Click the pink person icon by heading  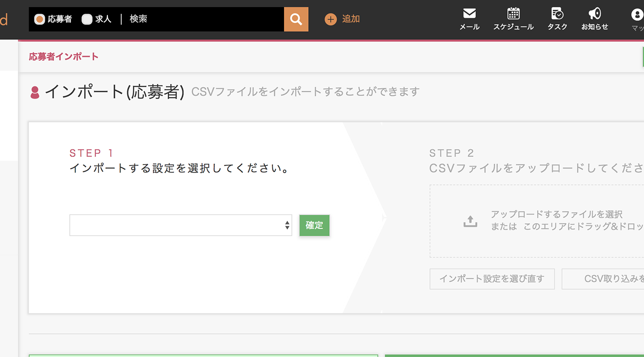(34, 93)
